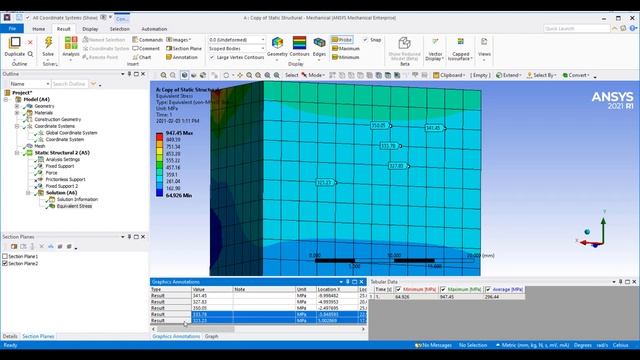
Task: Switch to the Graph tab
Action: click(x=211, y=336)
